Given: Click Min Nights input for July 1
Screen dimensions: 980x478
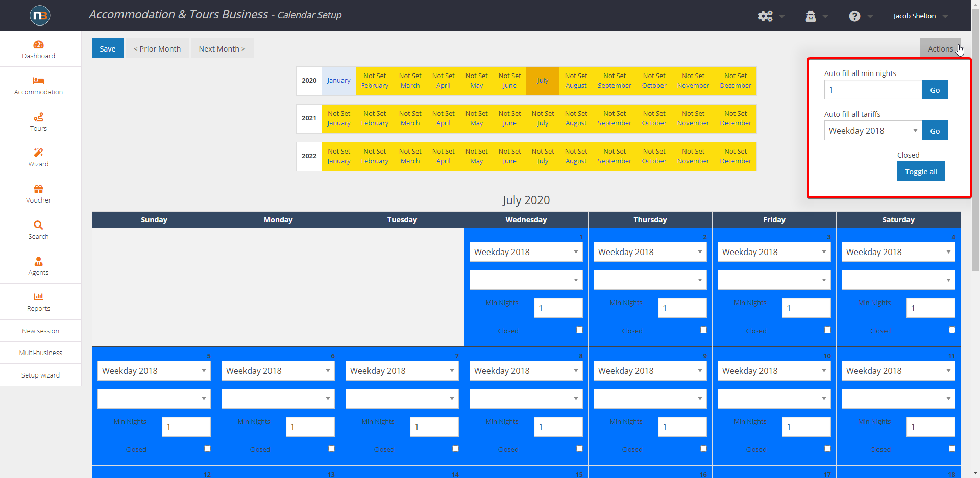Looking at the screenshot, I should (558, 308).
